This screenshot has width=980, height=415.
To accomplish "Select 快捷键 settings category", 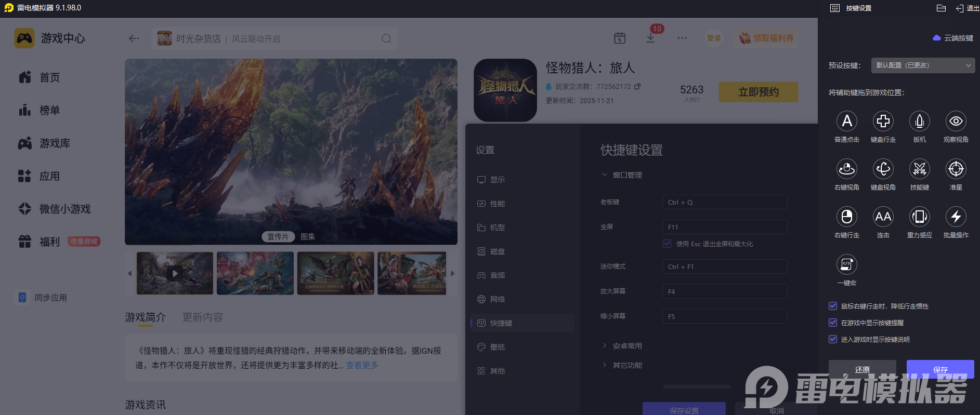I will [522, 323].
